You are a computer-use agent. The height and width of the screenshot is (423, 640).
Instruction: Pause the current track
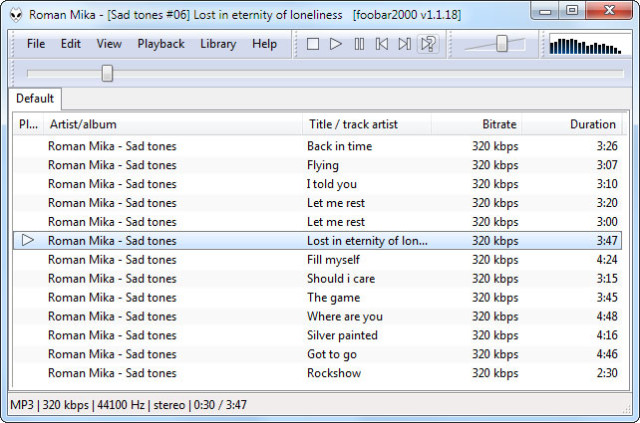click(x=359, y=44)
